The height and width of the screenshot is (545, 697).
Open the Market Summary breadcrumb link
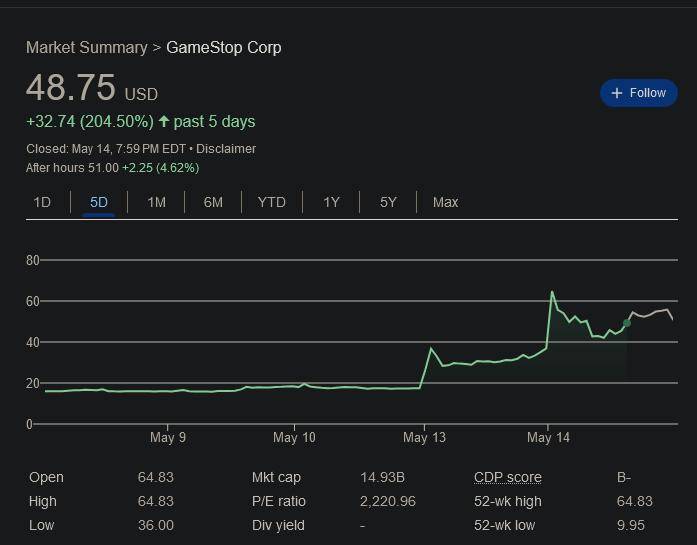pos(87,48)
